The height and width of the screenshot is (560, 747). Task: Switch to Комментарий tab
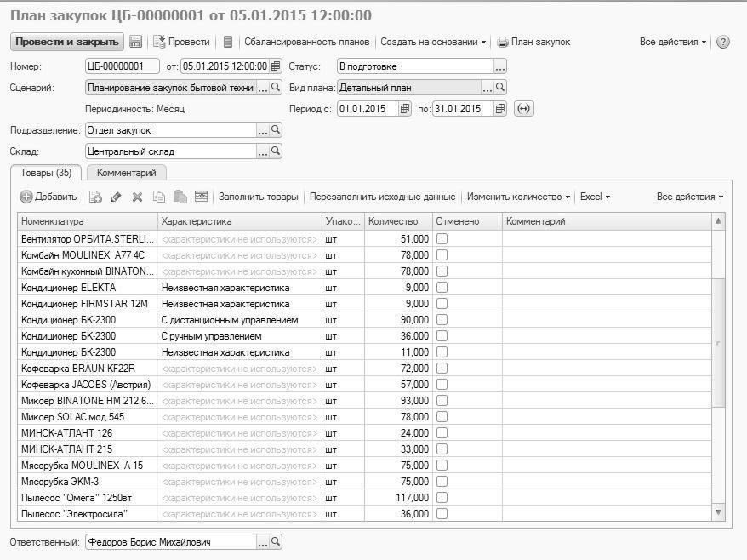click(x=126, y=173)
